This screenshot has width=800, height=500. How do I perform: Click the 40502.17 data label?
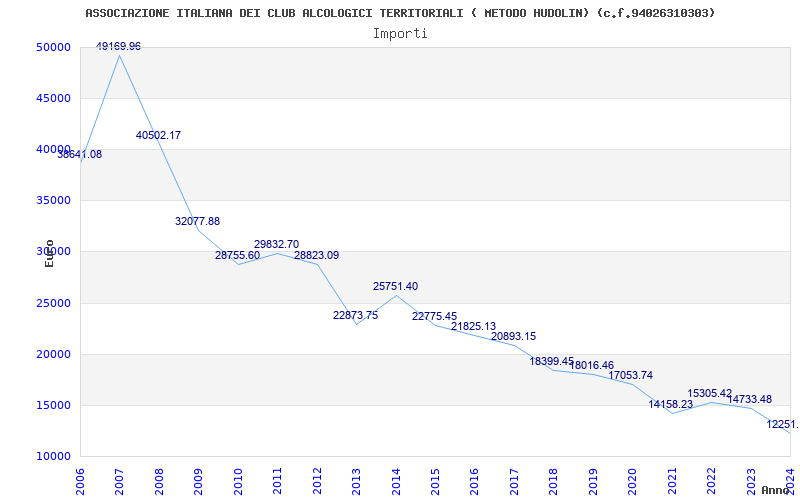coord(158,136)
